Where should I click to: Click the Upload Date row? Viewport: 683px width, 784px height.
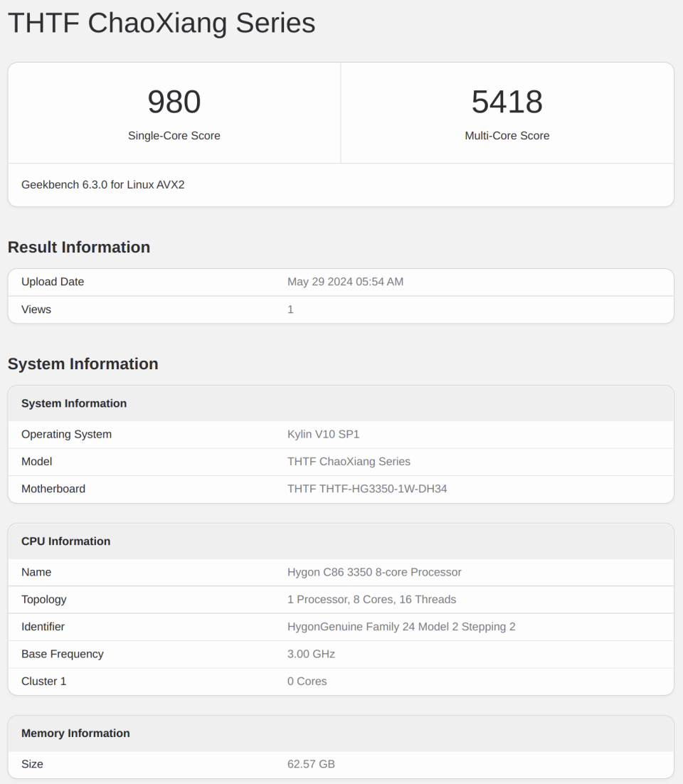pos(52,282)
